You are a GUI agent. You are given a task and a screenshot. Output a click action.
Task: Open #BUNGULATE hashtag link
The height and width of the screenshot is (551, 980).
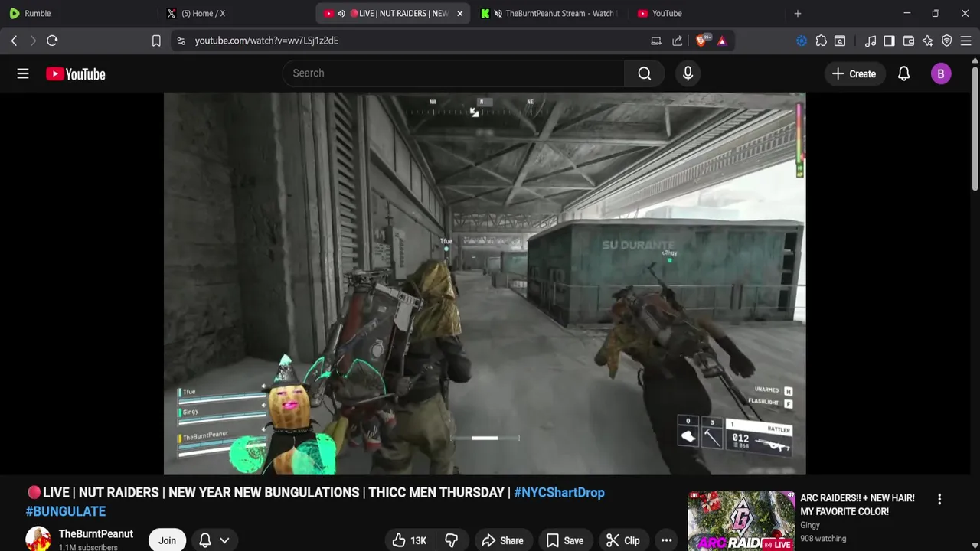[x=66, y=510]
